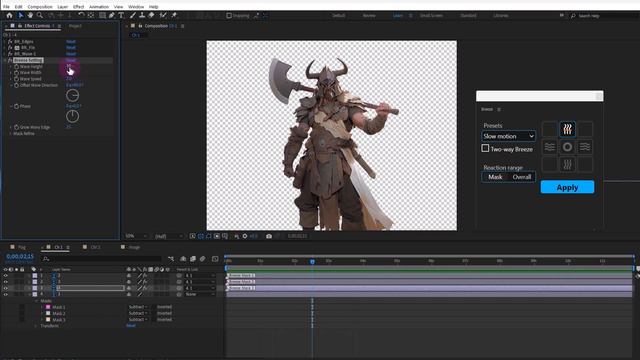The height and width of the screenshot is (360, 640).
Task: Select the Roto Brush tool
Action: tap(163, 16)
